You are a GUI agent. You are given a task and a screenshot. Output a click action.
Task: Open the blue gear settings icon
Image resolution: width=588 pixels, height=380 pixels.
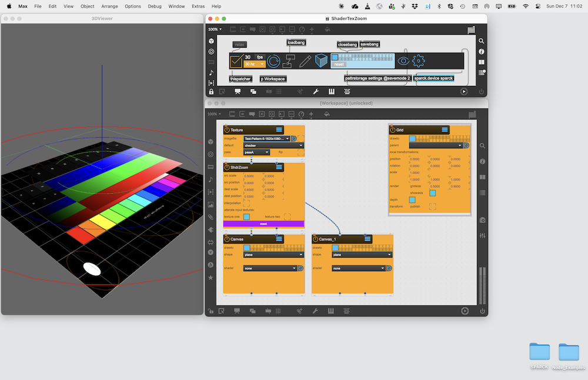click(x=418, y=61)
